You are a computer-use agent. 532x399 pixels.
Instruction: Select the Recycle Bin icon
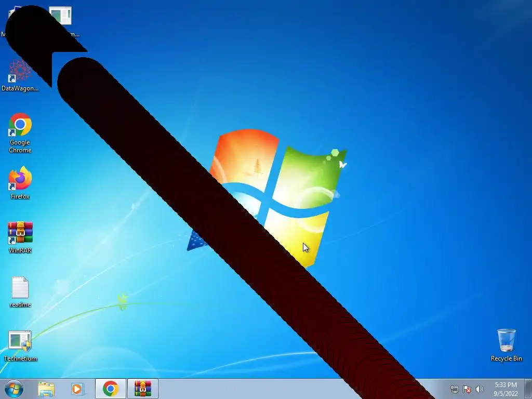[x=506, y=345]
